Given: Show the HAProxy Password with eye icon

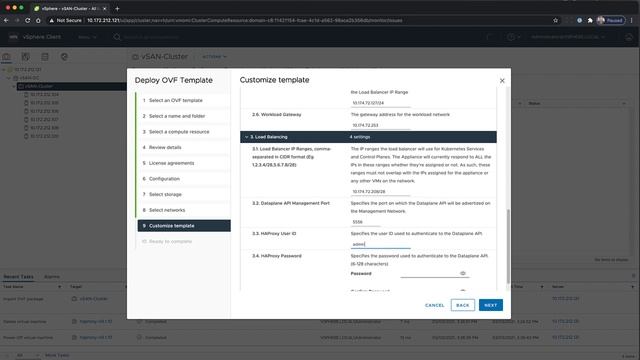Looking at the screenshot, I should point(462,273).
